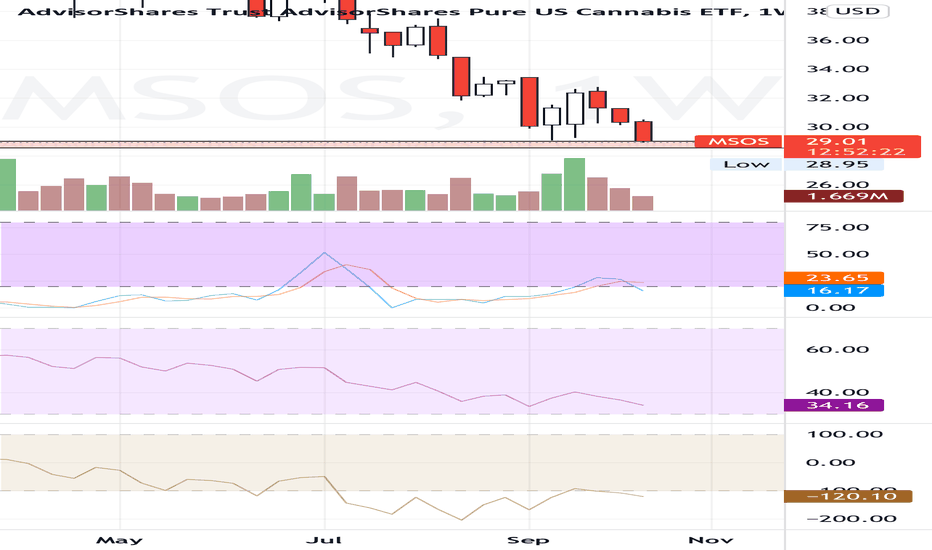The width and height of the screenshot is (932, 550).
Task: Select the 29.01 current price tag
Action: point(836,142)
